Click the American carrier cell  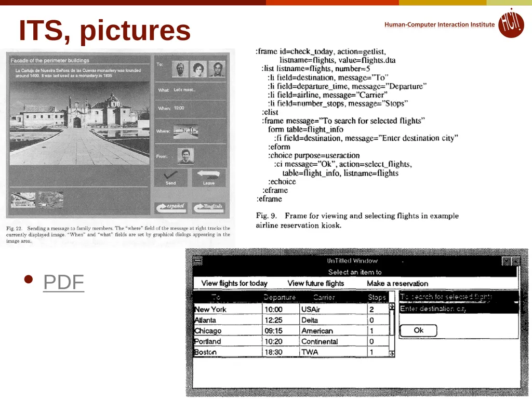pos(333,330)
